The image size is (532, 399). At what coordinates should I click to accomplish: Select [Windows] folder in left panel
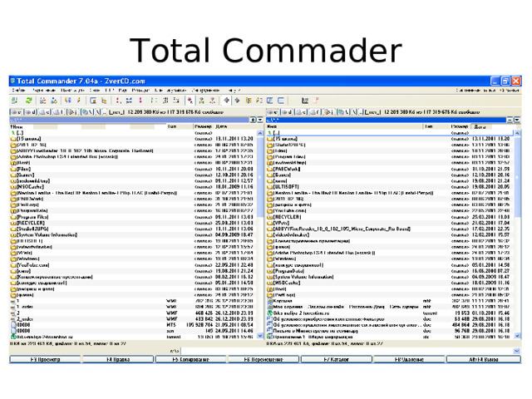pyautogui.click(x=133, y=259)
